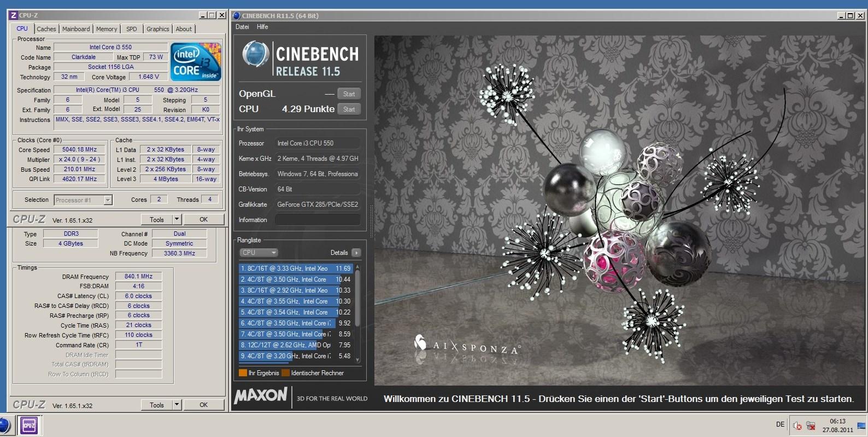Click the QPI Link value 4620.17 MHz

point(79,179)
